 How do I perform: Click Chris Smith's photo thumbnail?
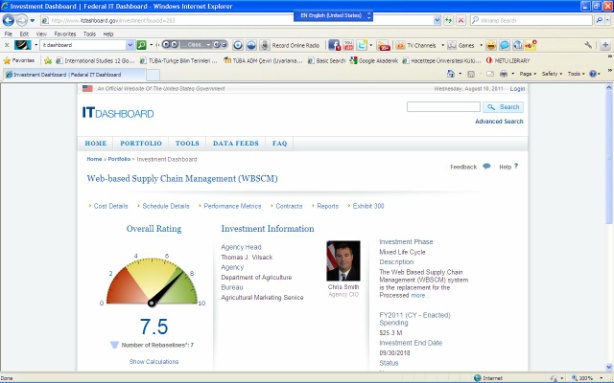343,261
